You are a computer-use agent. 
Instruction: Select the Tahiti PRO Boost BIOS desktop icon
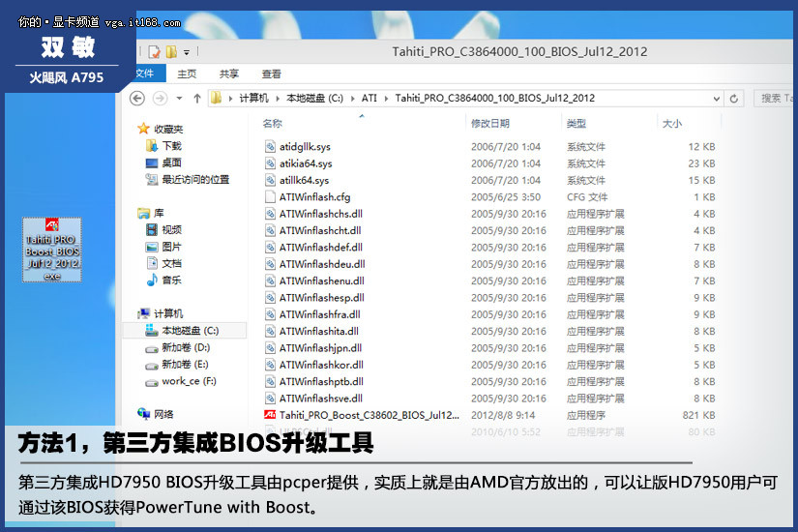pyautogui.click(x=52, y=250)
